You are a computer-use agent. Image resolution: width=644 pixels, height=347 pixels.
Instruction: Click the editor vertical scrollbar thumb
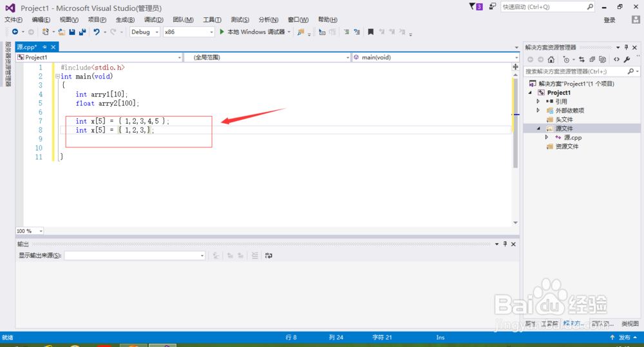click(x=515, y=123)
